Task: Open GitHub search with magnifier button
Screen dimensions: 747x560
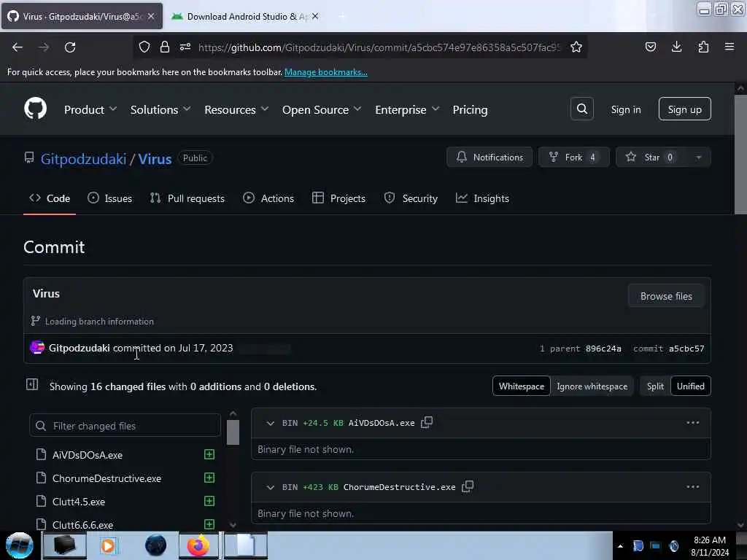Action: (581, 109)
